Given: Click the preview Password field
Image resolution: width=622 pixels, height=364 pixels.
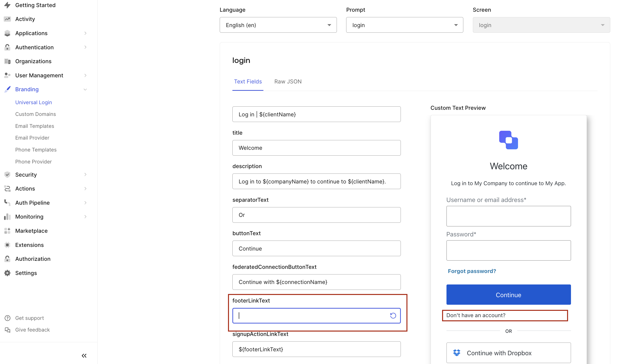Looking at the screenshot, I should click(x=508, y=250).
